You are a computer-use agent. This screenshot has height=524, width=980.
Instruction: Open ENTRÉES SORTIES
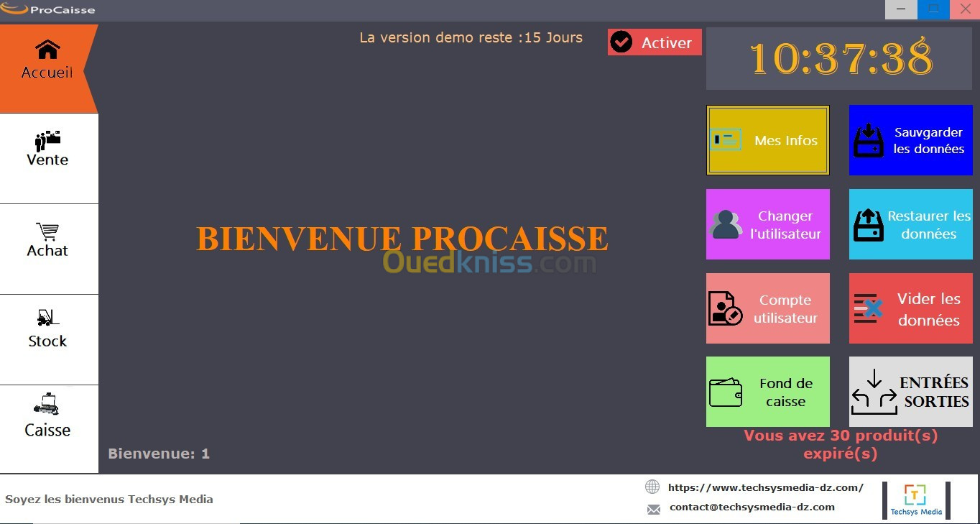pos(911,392)
